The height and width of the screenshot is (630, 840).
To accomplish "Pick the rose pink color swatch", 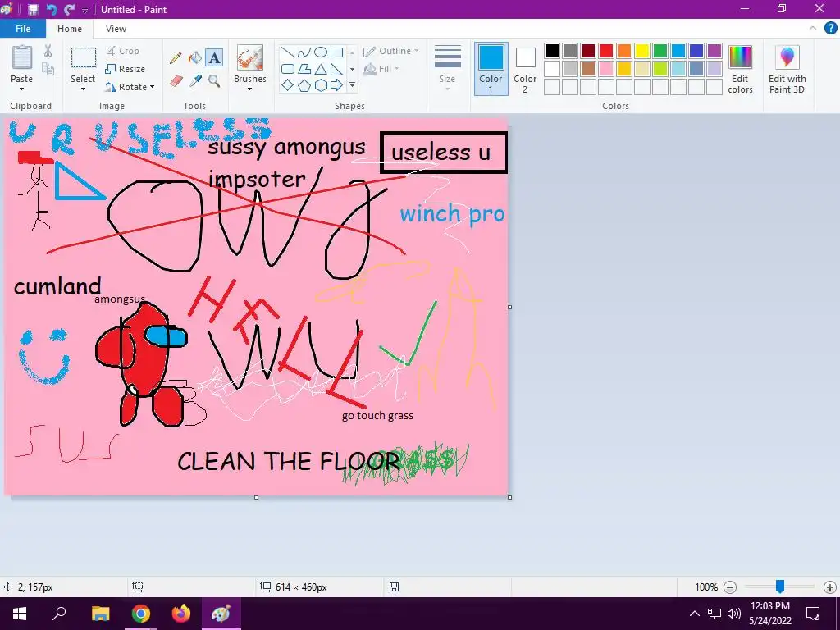I will coord(606,69).
